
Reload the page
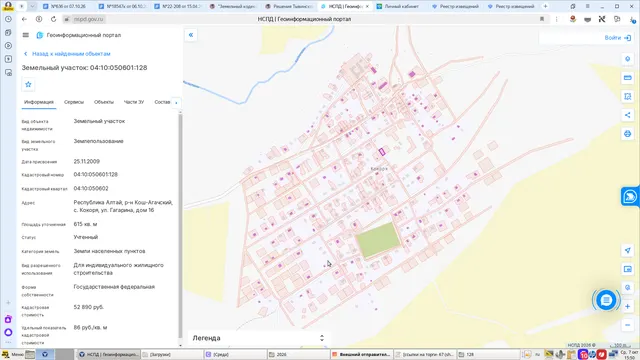click(x=53, y=19)
